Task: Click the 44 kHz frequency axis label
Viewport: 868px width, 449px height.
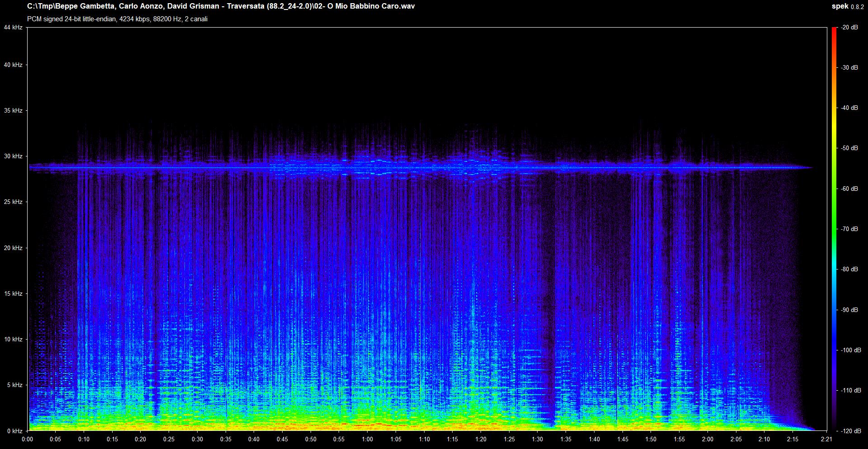Action: click(x=13, y=28)
